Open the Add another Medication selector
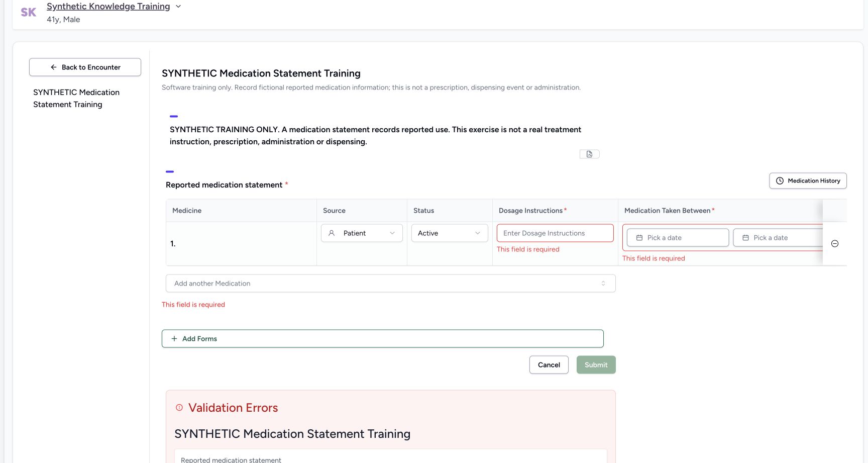Image resolution: width=868 pixels, height=463 pixels. tap(390, 284)
